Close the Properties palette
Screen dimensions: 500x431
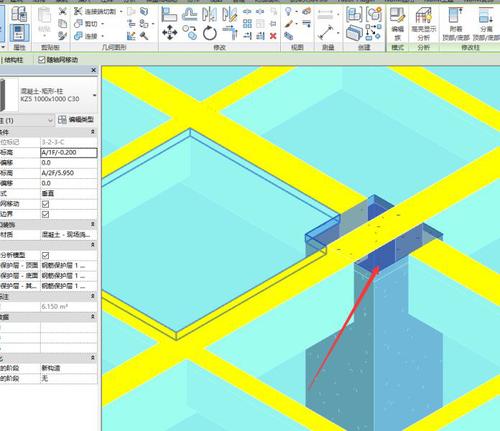click(x=94, y=70)
